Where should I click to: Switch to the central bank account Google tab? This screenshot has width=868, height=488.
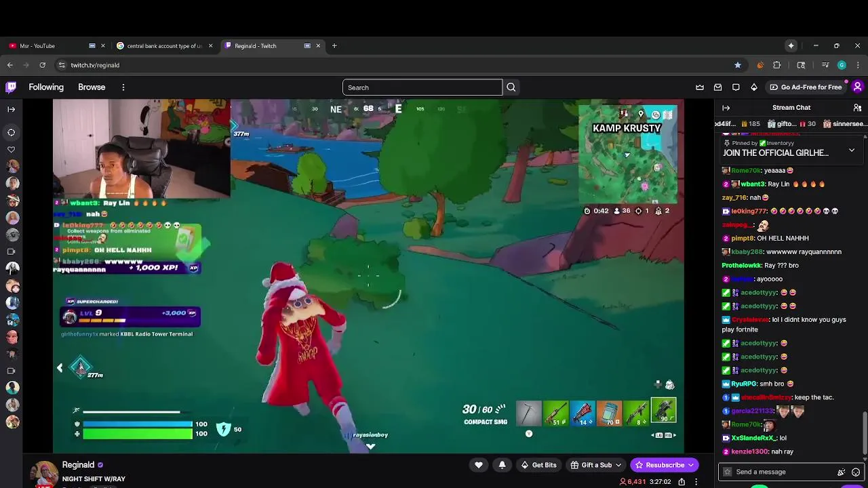[164, 45]
